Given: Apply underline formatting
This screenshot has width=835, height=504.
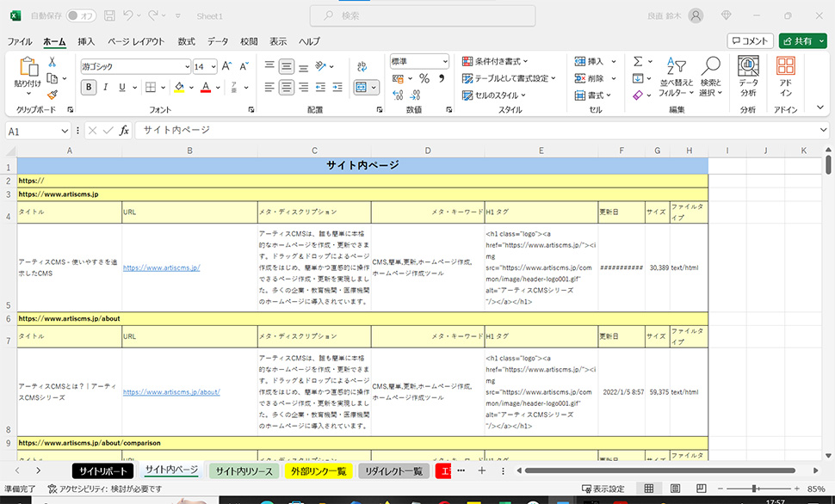Looking at the screenshot, I should 122,87.
